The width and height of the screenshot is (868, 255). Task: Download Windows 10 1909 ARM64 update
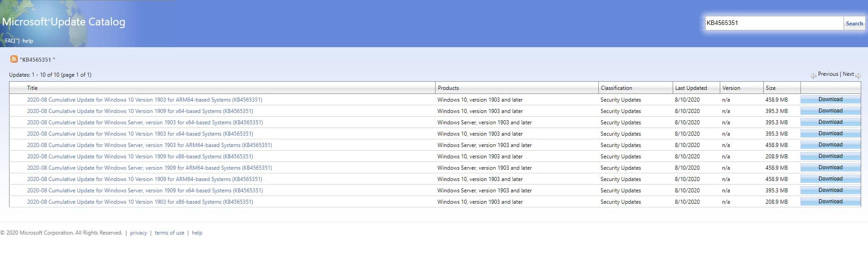coord(830,179)
